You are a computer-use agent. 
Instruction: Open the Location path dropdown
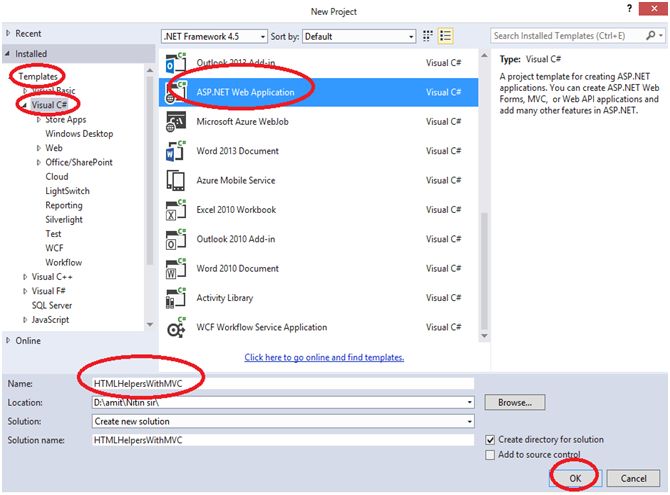pos(470,402)
